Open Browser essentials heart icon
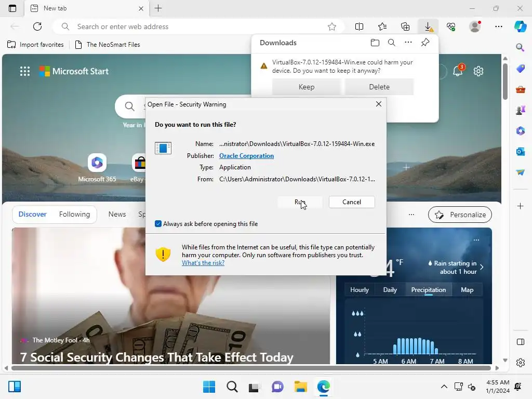 (451, 26)
